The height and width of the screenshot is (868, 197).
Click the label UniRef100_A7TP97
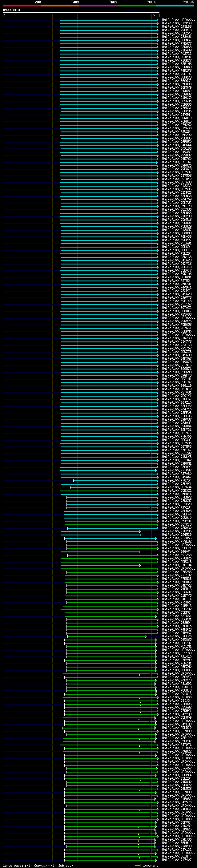tap(177, 470)
